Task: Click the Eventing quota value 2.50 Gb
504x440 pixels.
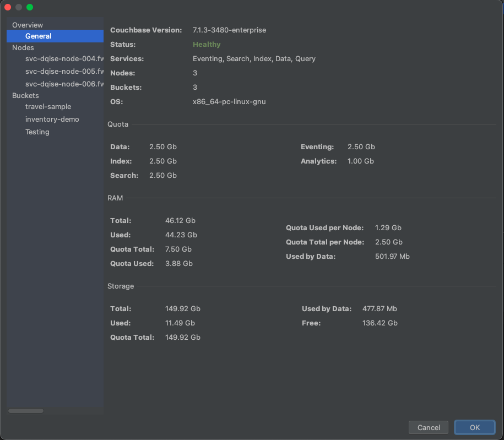Action: coord(361,146)
